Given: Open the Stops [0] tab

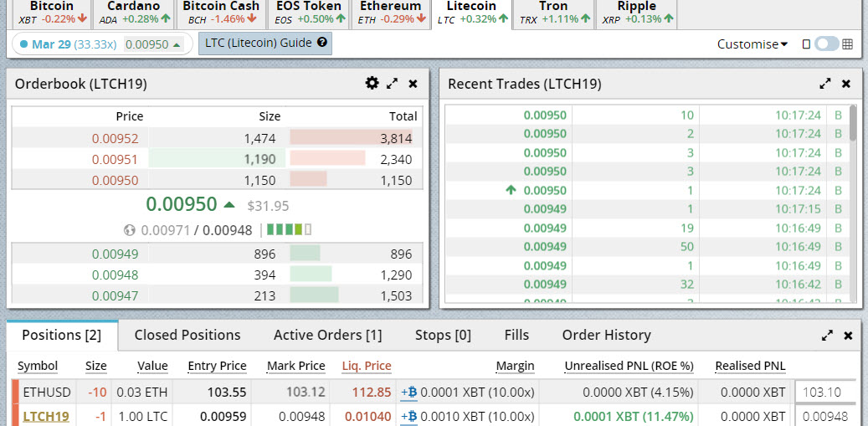Looking at the screenshot, I should [x=443, y=336].
